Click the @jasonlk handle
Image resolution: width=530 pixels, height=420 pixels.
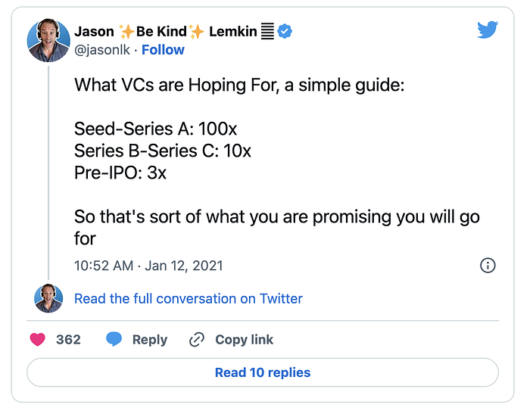click(102, 50)
